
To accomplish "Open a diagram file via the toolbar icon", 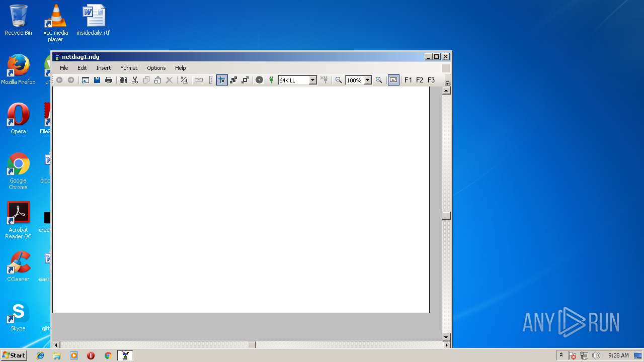I will (86, 80).
